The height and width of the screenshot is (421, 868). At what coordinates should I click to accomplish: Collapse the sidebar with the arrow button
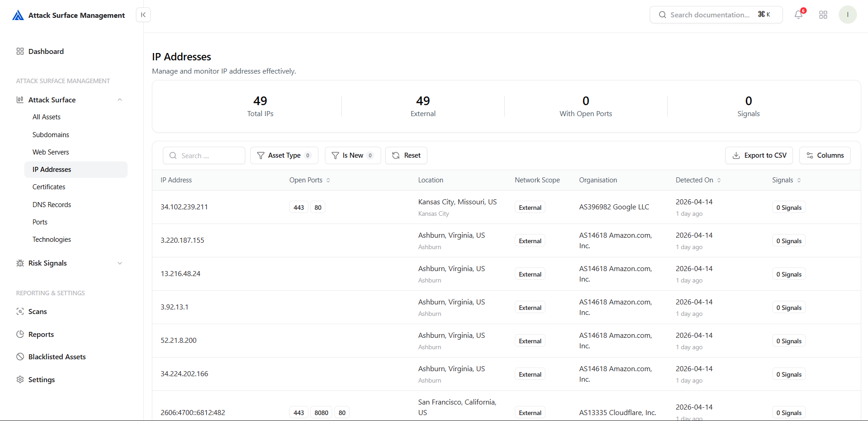coord(143,15)
